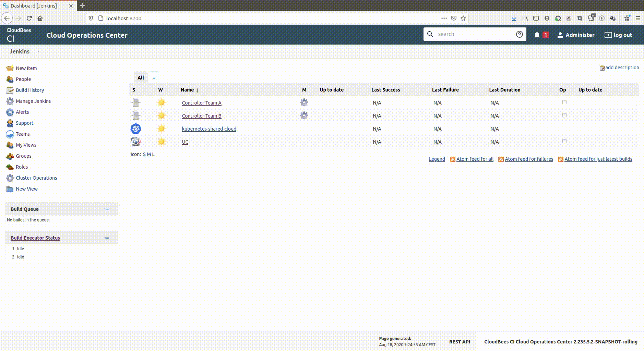Open the Legend link
The height and width of the screenshot is (351, 644).
pyautogui.click(x=437, y=159)
